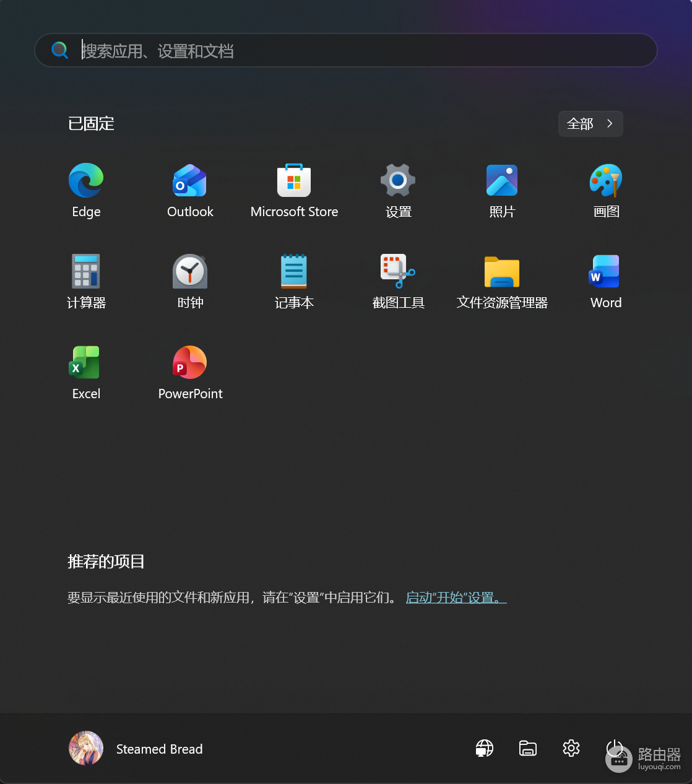Open the settings gear in footer
The height and width of the screenshot is (784, 692).
tap(571, 748)
